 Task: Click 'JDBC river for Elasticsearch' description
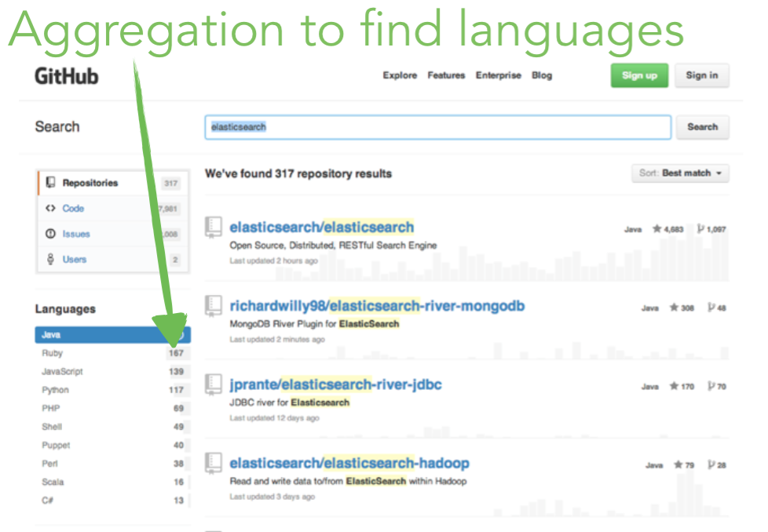pos(290,403)
